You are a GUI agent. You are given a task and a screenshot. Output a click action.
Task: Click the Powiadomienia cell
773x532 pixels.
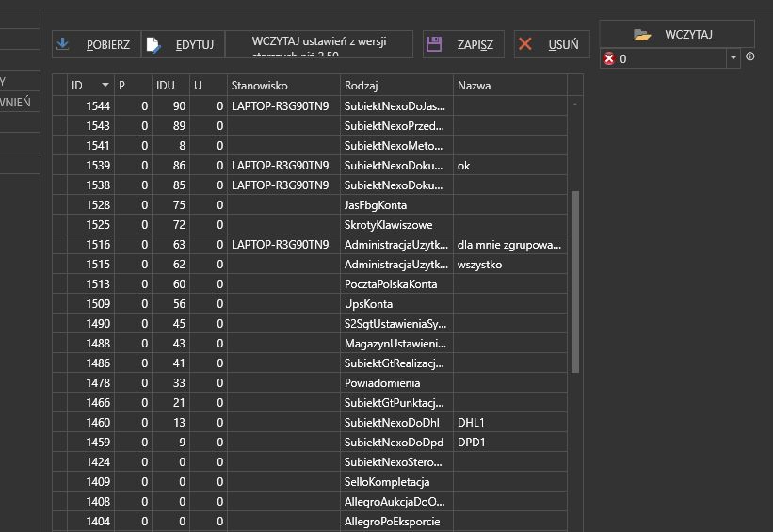pyautogui.click(x=396, y=382)
